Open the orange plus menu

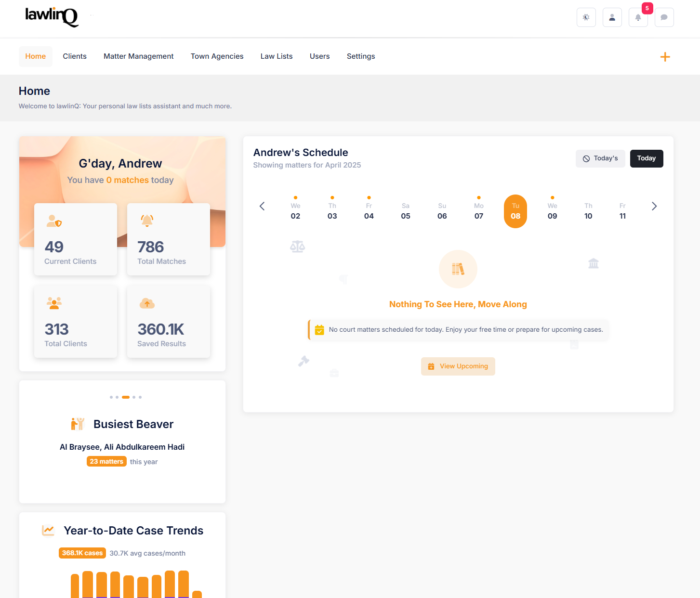tap(665, 56)
